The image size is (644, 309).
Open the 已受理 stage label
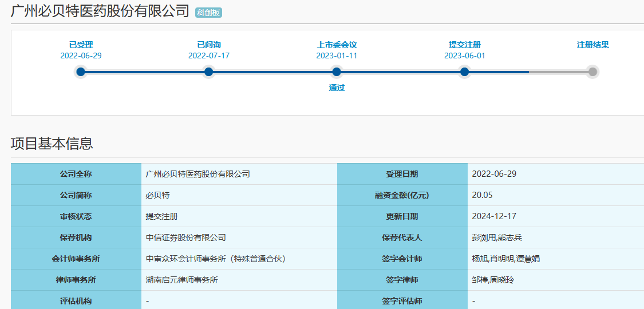coord(81,45)
